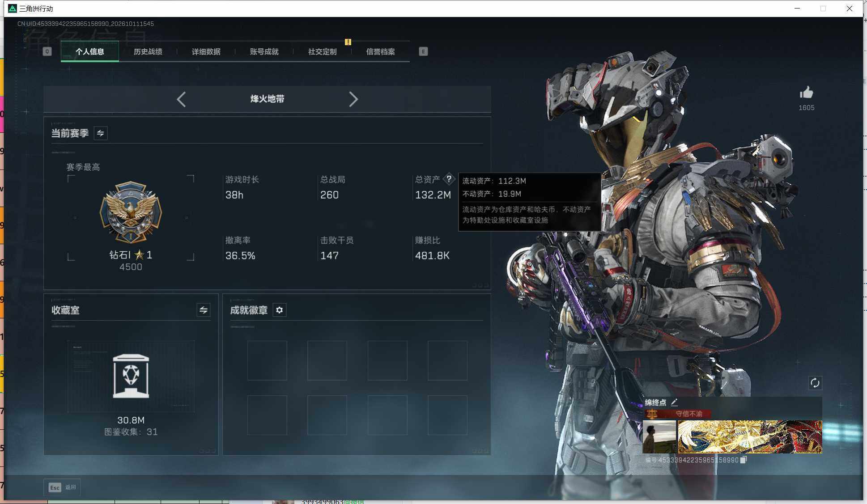
Task: Click the 481.8K 赚损比 value
Action: (432, 256)
